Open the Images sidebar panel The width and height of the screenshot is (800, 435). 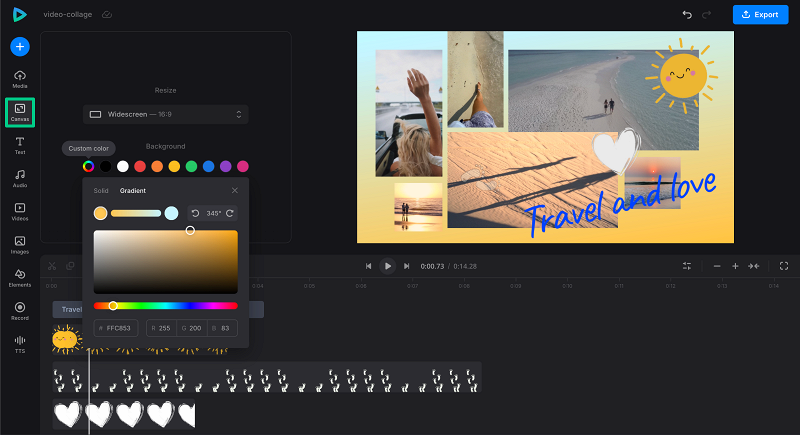20,245
